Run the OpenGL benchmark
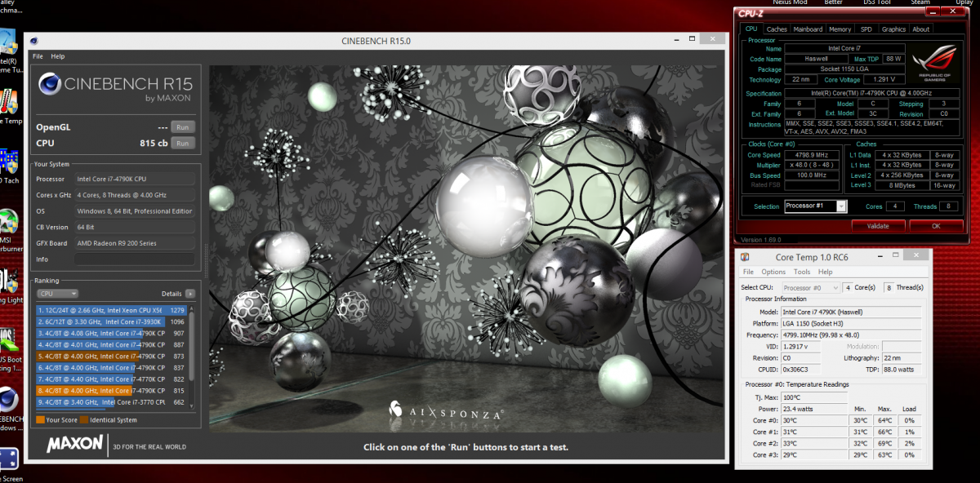The width and height of the screenshot is (980, 483). (x=183, y=126)
